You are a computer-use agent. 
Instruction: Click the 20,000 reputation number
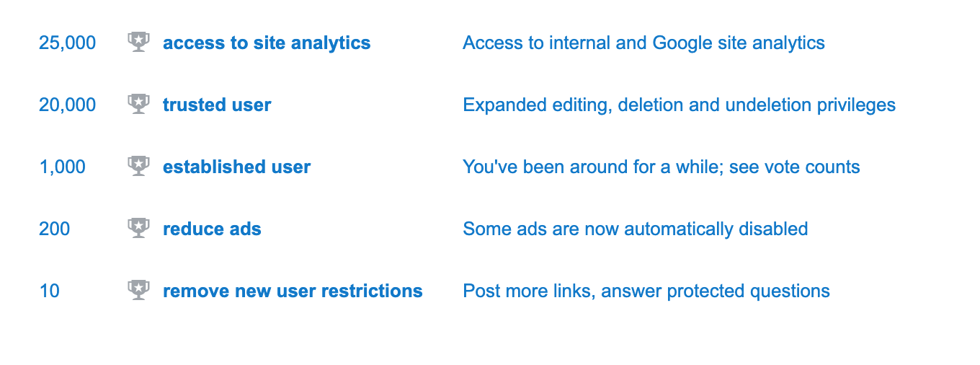(x=68, y=105)
